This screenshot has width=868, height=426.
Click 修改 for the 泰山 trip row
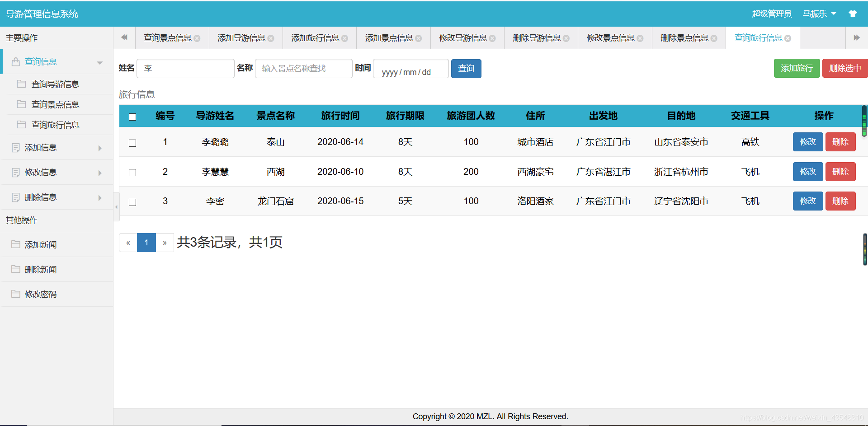click(808, 142)
